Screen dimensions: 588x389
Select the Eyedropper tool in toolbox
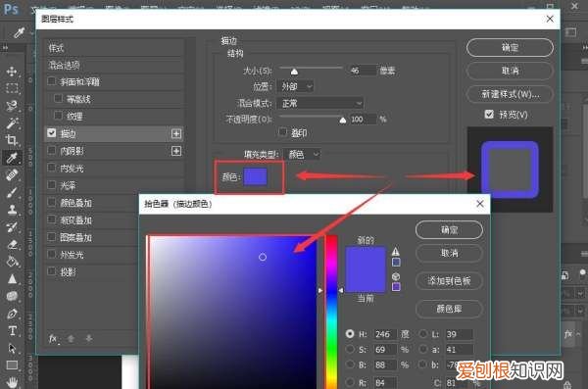pos(12,158)
